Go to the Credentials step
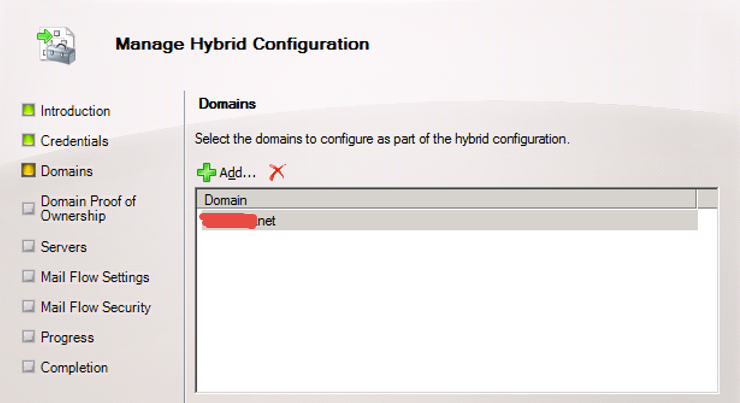This screenshot has width=740, height=403. (x=74, y=141)
